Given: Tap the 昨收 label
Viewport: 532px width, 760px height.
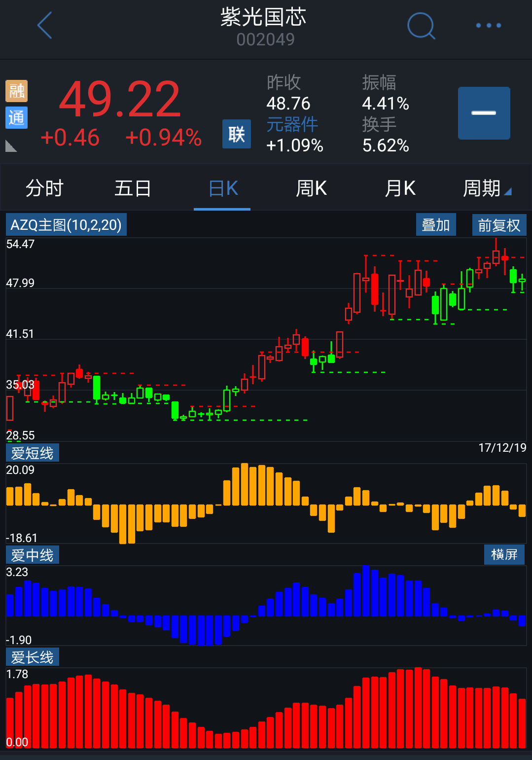Looking at the screenshot, I should click(284, 82).
